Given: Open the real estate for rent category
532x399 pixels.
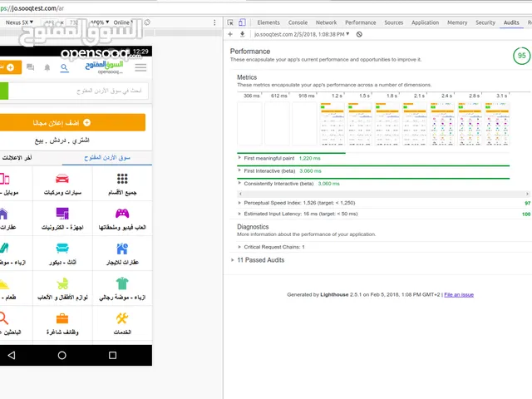Looking at the screenshot, I should click(x=122, y=254).
